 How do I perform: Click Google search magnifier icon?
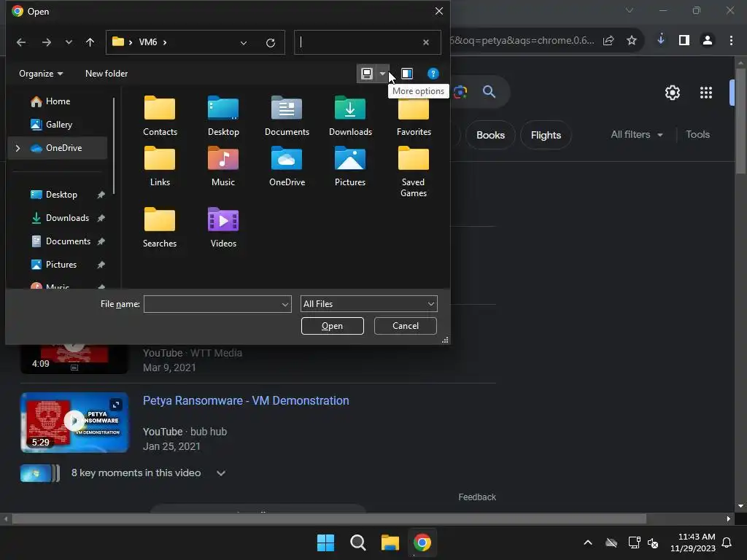pos(489,91)
